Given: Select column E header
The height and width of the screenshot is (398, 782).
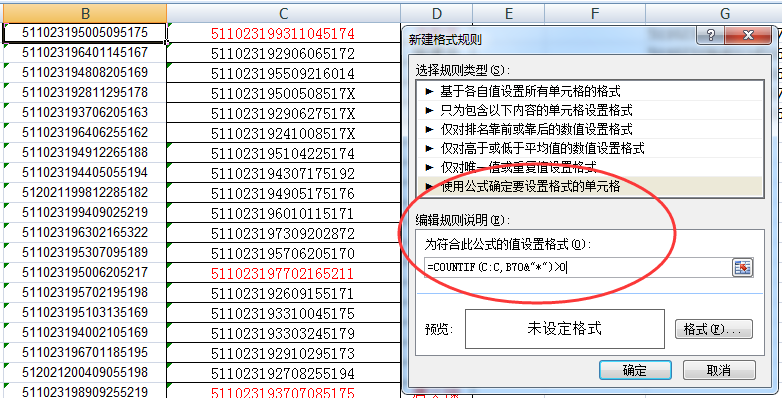Looking at the screenshot, I should (508, 13).
